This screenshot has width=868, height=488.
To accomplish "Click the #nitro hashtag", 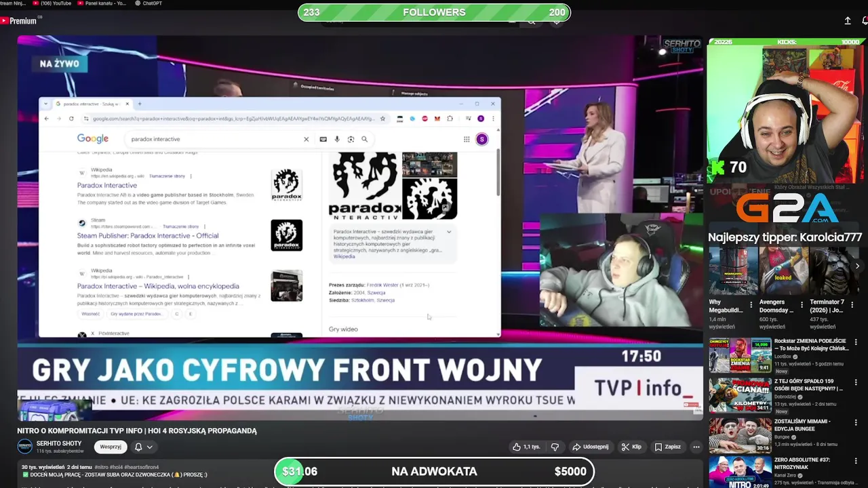I will pyautogui.click(x=102, y=467).
